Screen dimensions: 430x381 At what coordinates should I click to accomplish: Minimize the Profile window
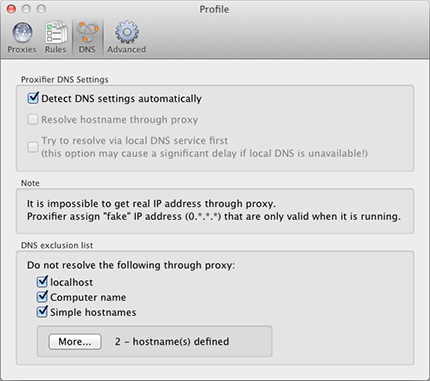[26, 9]
